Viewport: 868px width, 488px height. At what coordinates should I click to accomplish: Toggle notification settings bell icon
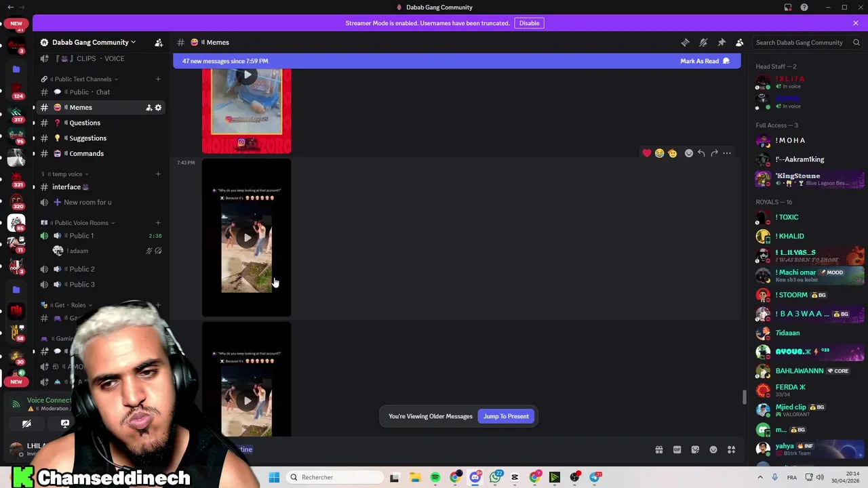703,42
